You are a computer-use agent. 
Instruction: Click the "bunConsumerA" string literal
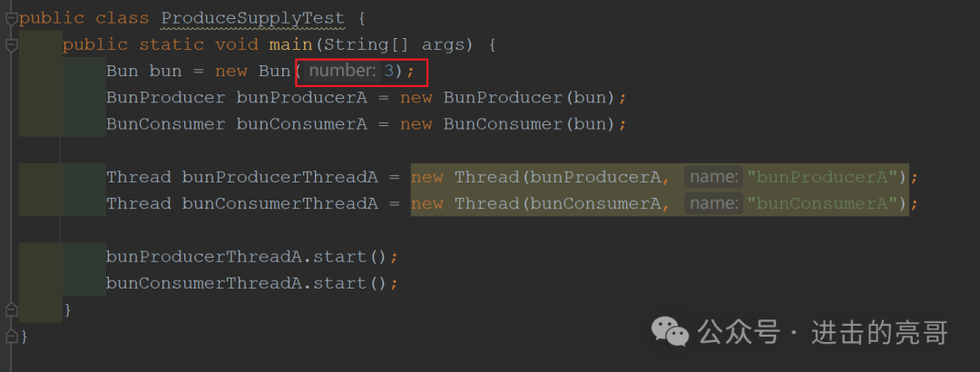coord(826,204)
